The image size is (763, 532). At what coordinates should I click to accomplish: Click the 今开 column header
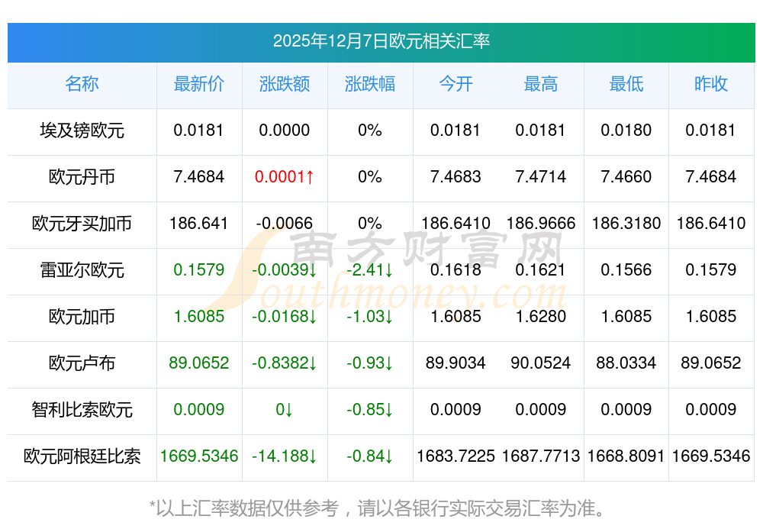(x=456, y=84)
